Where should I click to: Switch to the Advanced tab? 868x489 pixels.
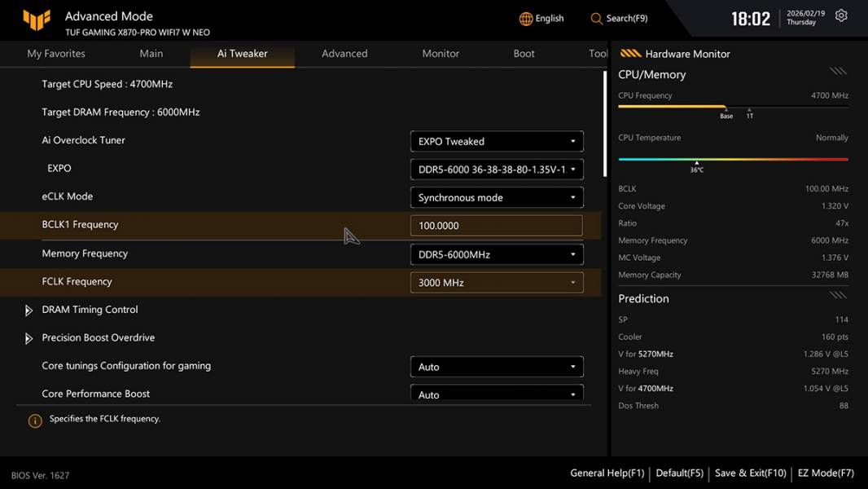pos(344,54)
